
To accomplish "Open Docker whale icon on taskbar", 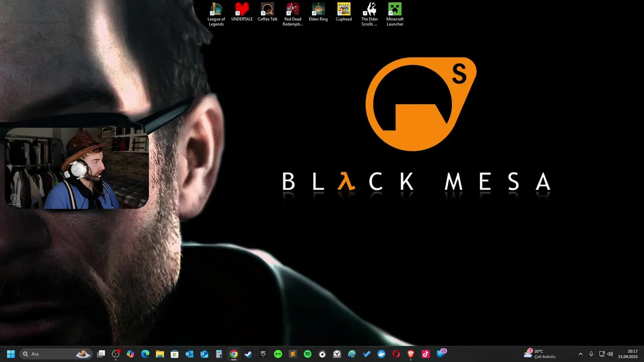I will (381, 354).
